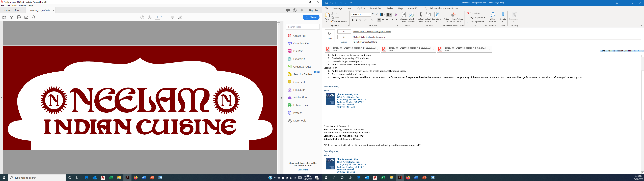
Task: Open Acrobat notifications bell
Action: (302, 10)
